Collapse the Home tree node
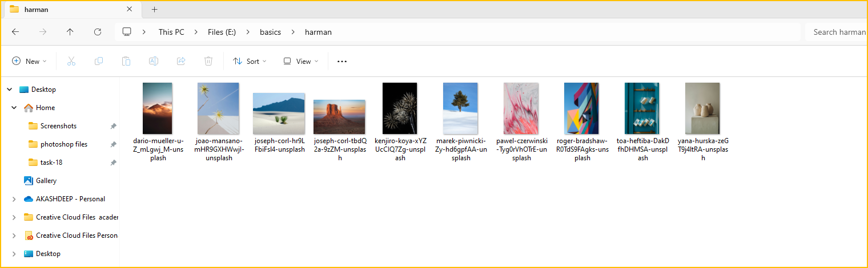Screen dimensions: 868x268 (x=14, y=108)
